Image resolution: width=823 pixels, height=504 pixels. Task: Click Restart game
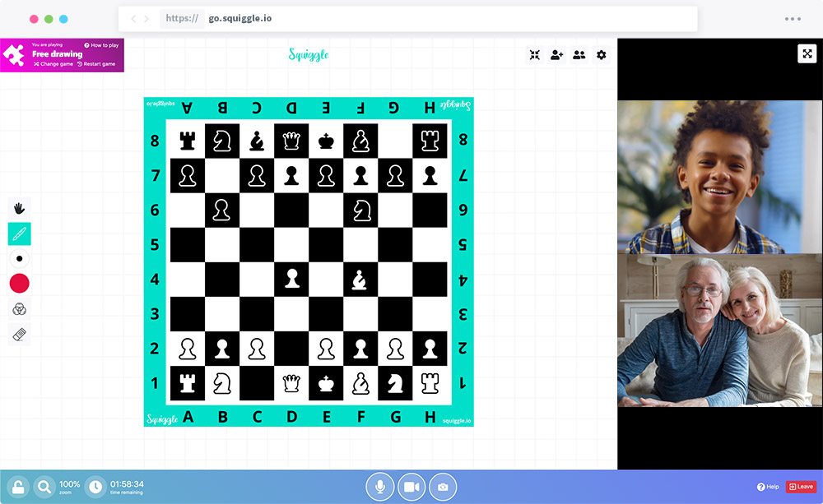[96, 64]
